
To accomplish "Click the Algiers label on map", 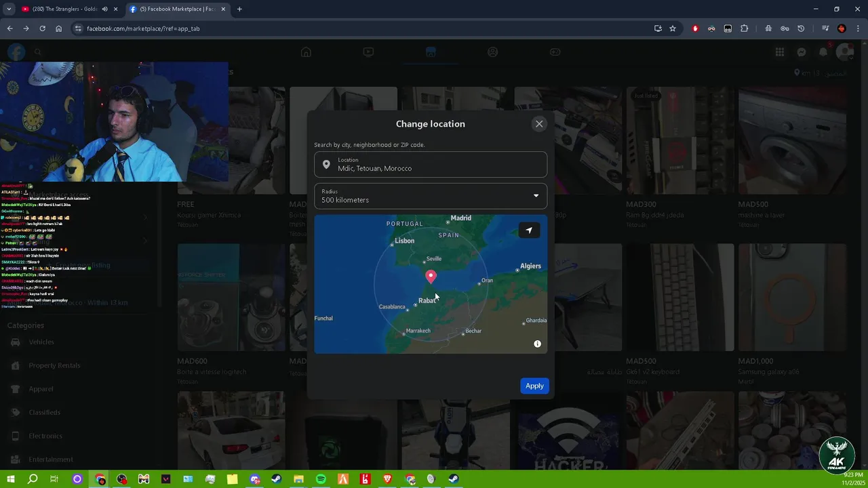I will (x=530, y=266).
